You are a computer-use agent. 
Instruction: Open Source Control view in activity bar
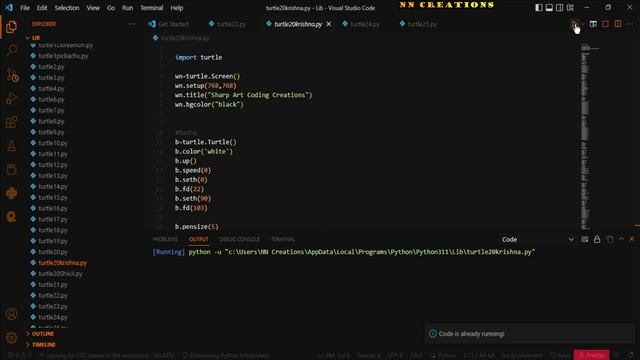point(12,75)
